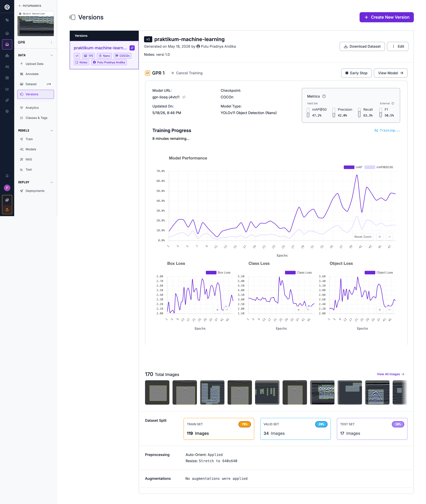
Task: Collapse the MODELS section
Action: (x=52, y=131)
